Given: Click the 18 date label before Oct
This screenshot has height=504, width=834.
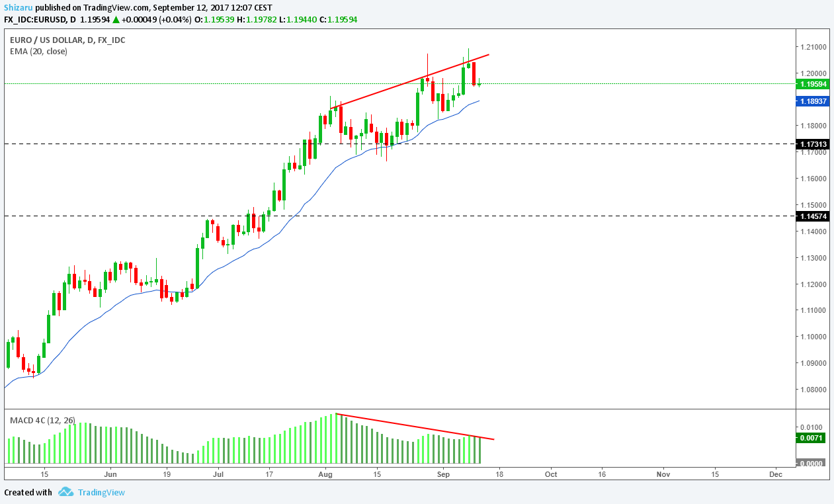Looking at the screenshot, I should 499,474.
